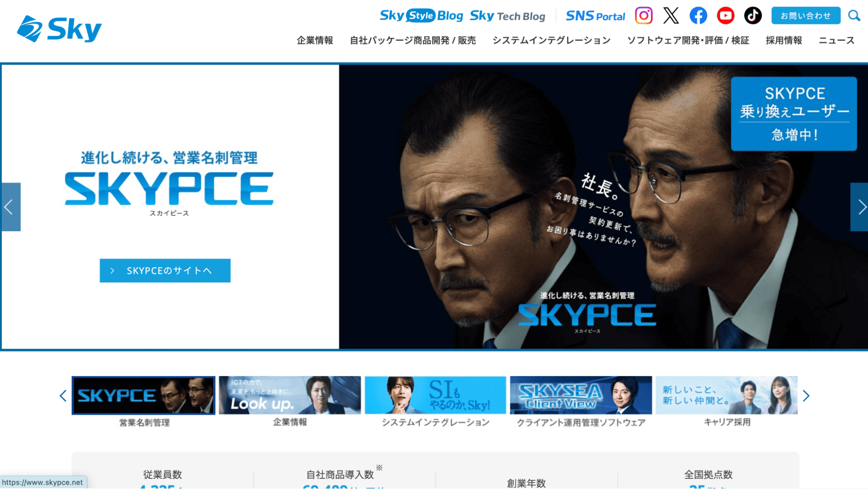Open the TikTok icon link
868x489 pixels.
pyautogui.click(x=753, y=16)
